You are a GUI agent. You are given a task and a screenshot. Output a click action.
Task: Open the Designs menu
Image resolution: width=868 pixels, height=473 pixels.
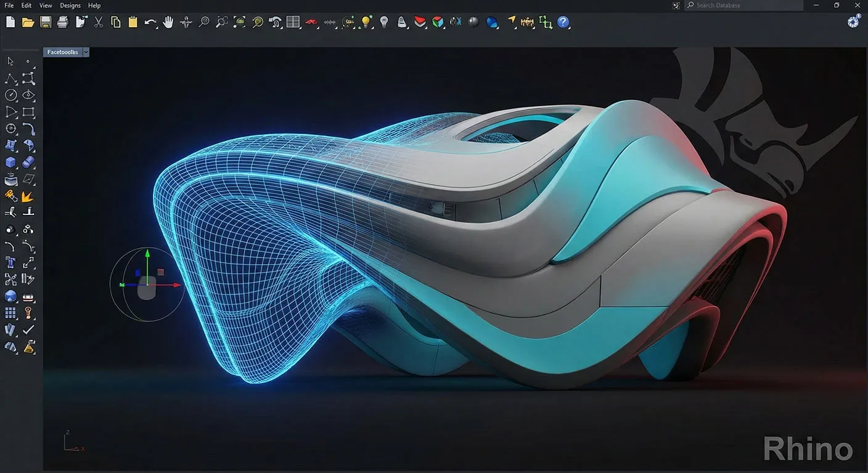pyautogui.click(x=70, y=5)
